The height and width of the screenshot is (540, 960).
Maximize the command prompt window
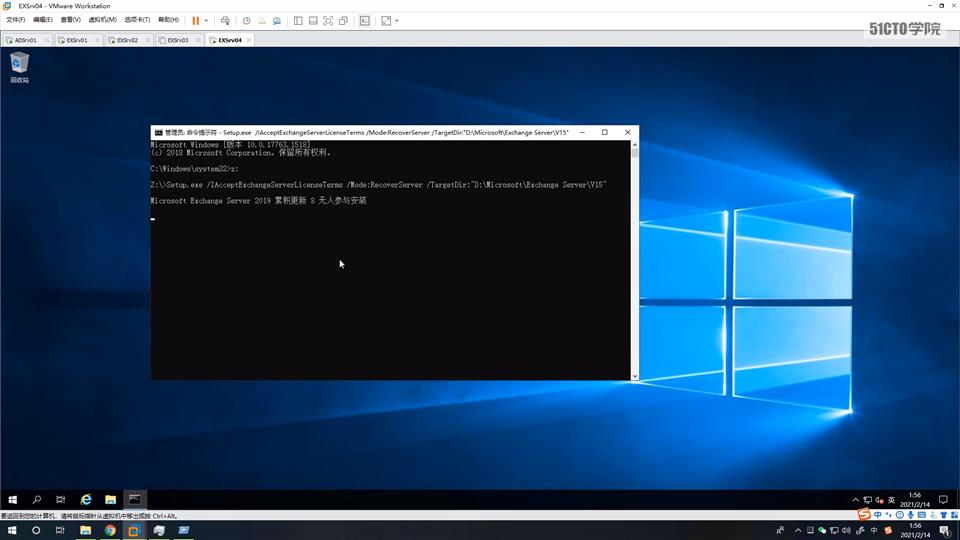pyautogui.click(x=604, y=132)
